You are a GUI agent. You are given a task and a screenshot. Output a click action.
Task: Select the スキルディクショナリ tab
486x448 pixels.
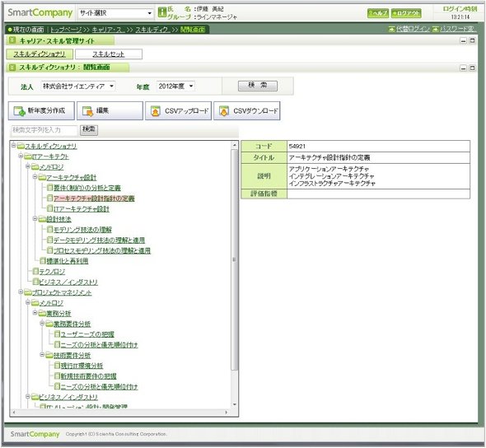coord(40,54)
